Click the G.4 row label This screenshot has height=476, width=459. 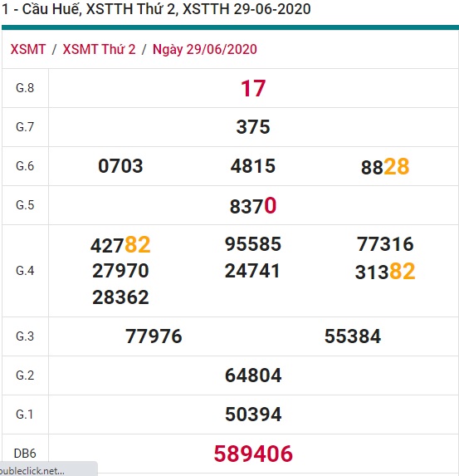click(25, 271)
